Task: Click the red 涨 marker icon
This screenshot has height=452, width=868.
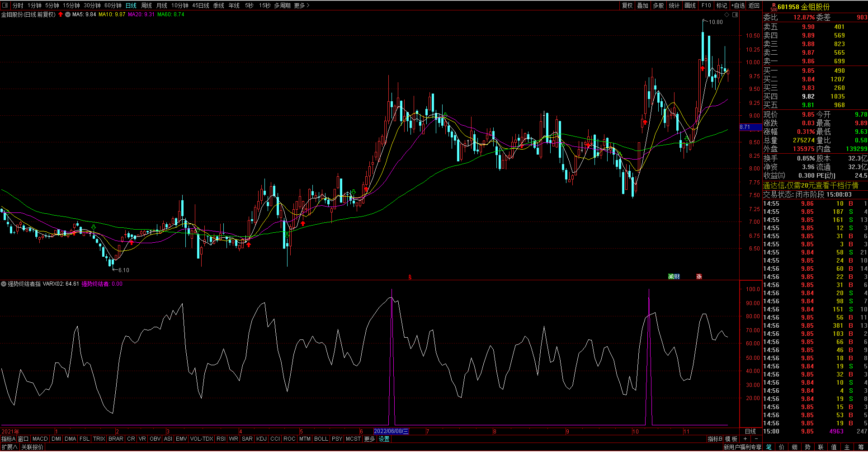Action: (x=699, y=277)
